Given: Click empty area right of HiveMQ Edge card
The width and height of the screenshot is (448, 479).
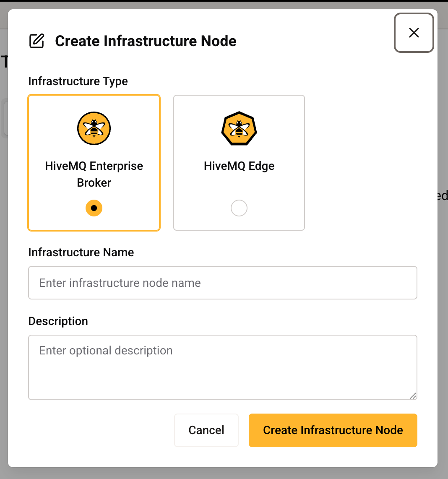Looking at the screenshot, I should coord(361,163).
